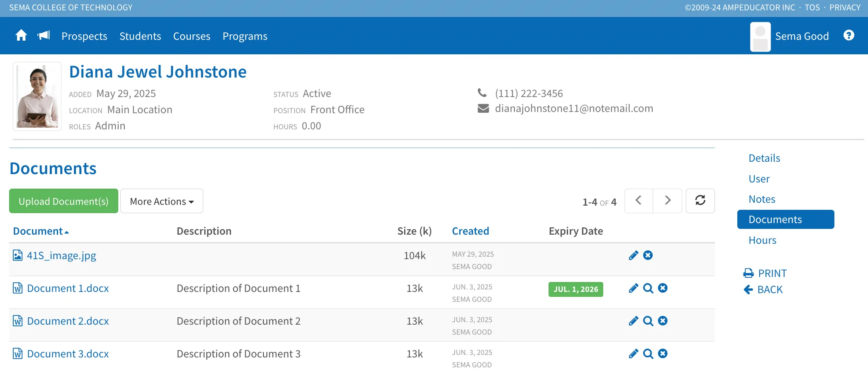Click Upload Document(s) button
Screen dimensions: 868x374
(x=63, y=201)
